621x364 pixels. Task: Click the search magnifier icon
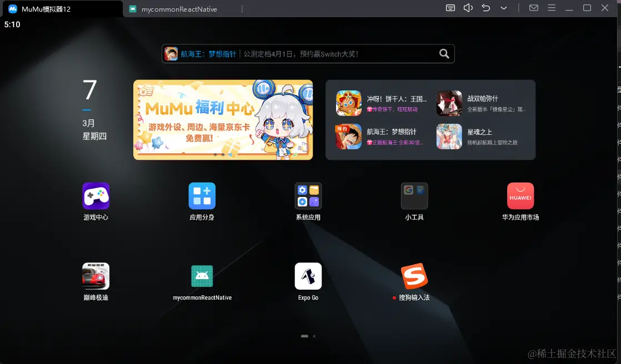tap(444, 54)
